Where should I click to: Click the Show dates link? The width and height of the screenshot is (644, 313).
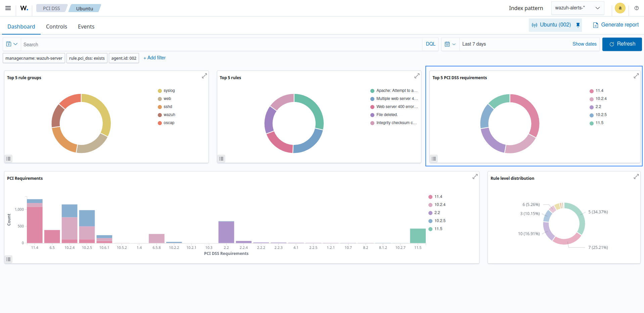point(584,44)
